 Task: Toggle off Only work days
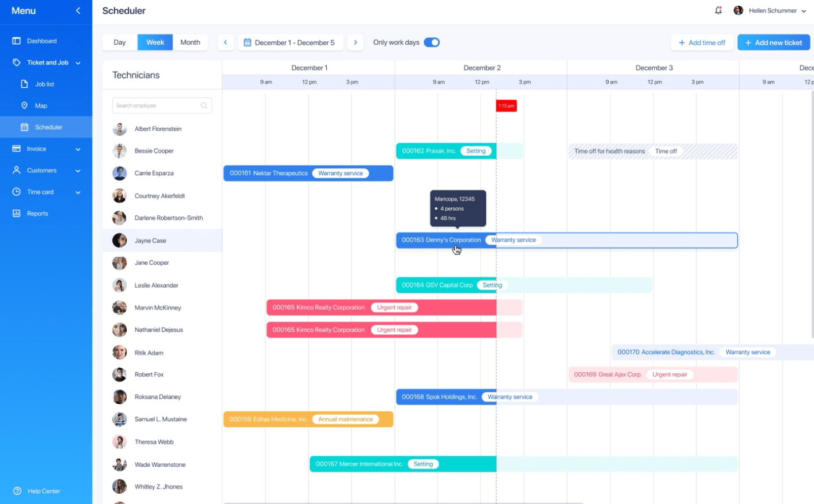coord(432,42)
